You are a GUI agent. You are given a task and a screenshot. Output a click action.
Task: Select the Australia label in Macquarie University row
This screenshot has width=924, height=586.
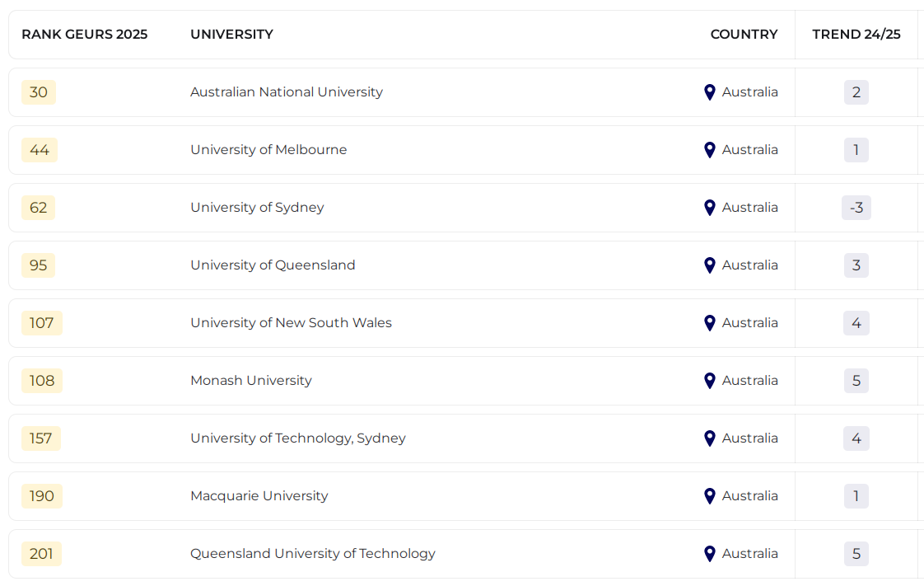coord(749,496)
